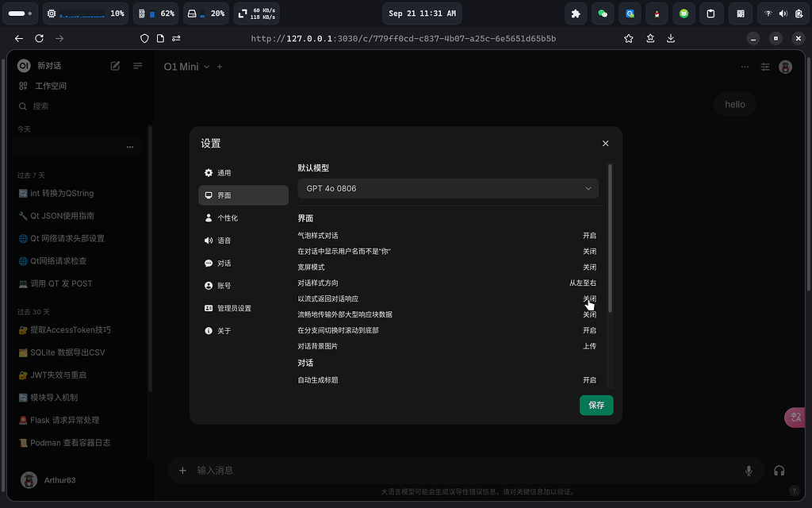Add another model with the plus icon

coord(220,67)
